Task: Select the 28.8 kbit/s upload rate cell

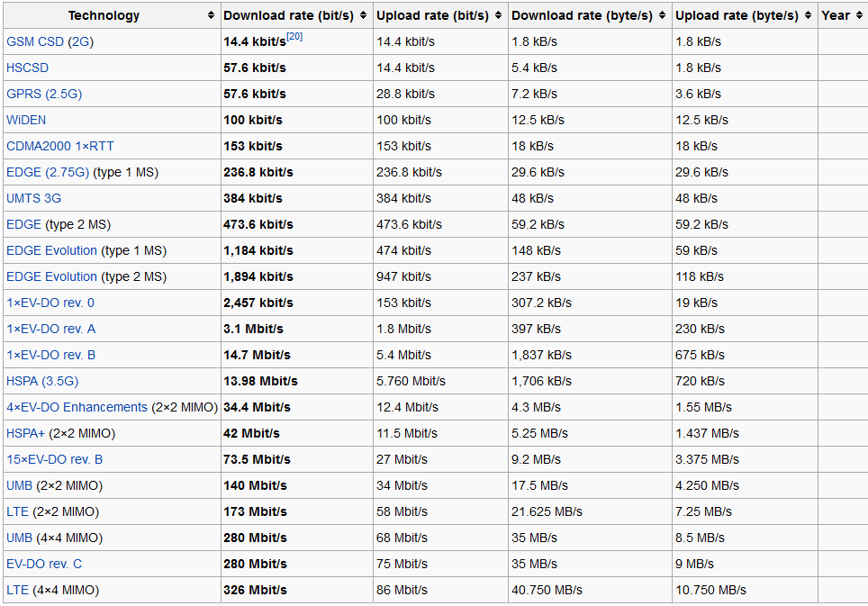Action: tap(440, 94)
